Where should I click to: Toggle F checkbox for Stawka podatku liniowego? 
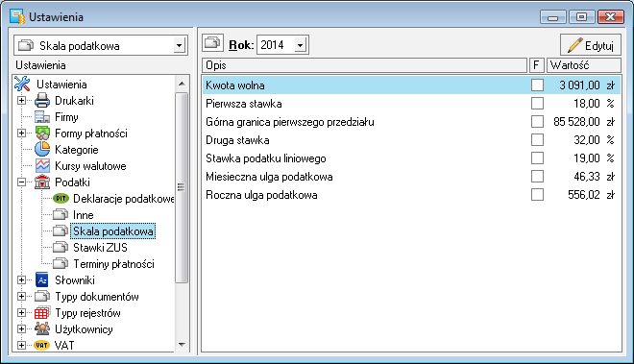[x=537, y=158]
